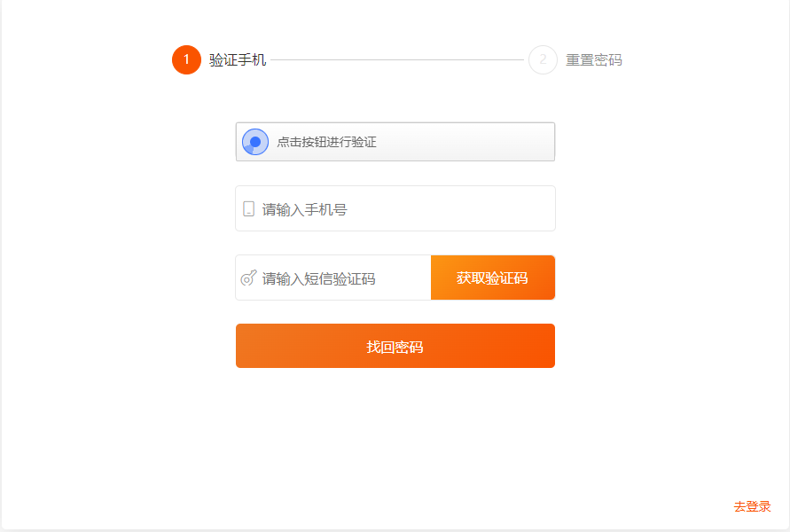Click the progress line between the two steps
The image size is (790, 532).
click(397, 60)
